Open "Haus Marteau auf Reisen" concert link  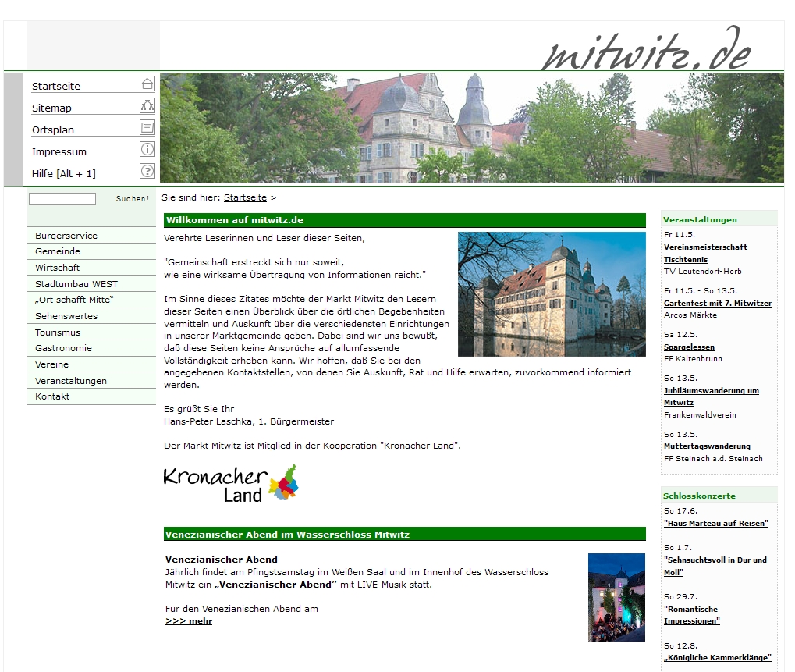tap(716, 524)
